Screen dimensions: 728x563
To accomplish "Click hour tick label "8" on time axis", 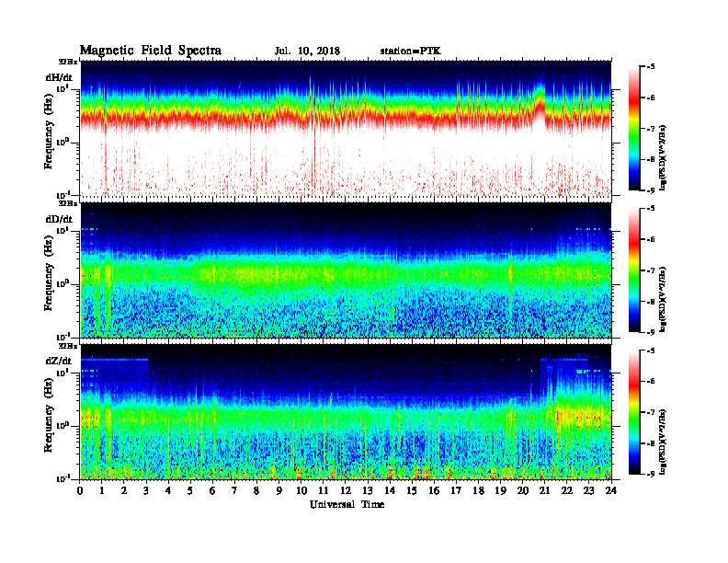I will (256, 490).
